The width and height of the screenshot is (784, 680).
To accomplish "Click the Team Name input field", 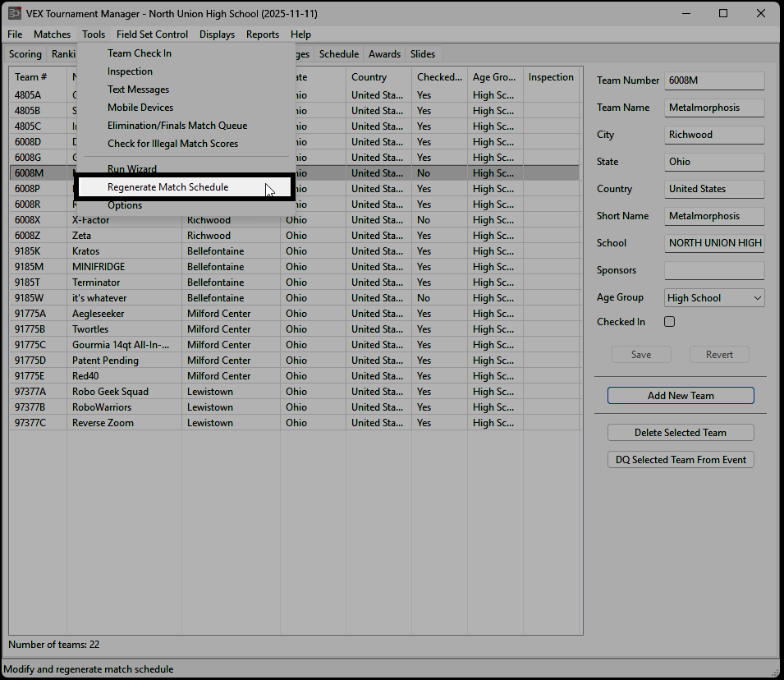I will coord(714,108).
